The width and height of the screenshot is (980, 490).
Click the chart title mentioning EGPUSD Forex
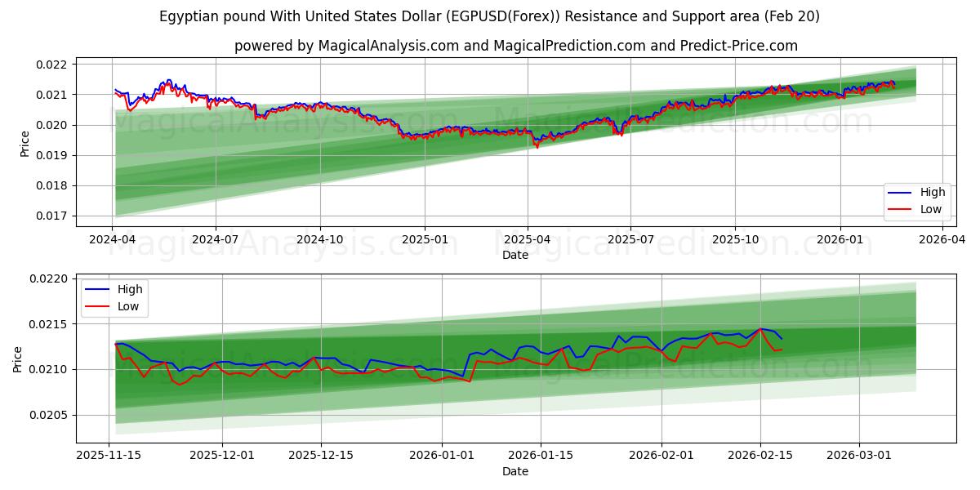[x=490, y=16]
